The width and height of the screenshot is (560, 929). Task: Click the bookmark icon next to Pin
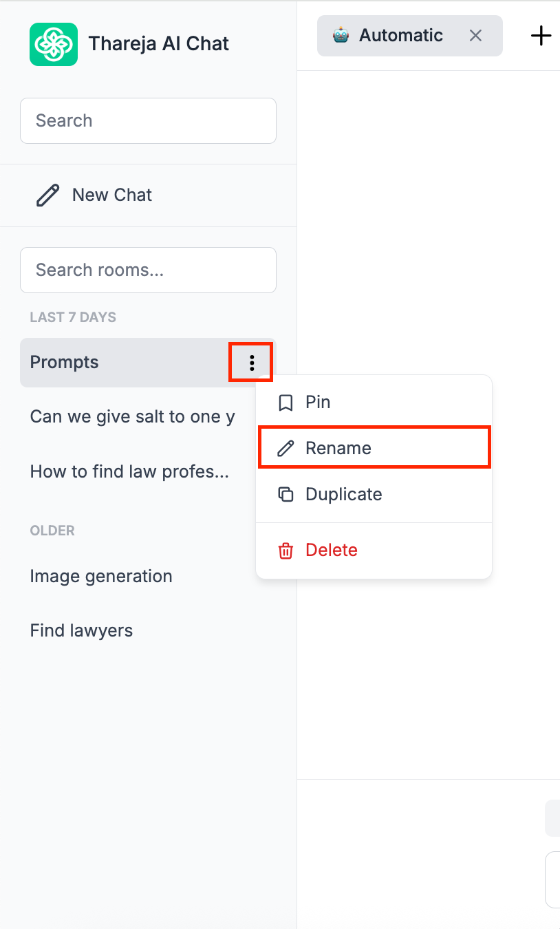286,403
